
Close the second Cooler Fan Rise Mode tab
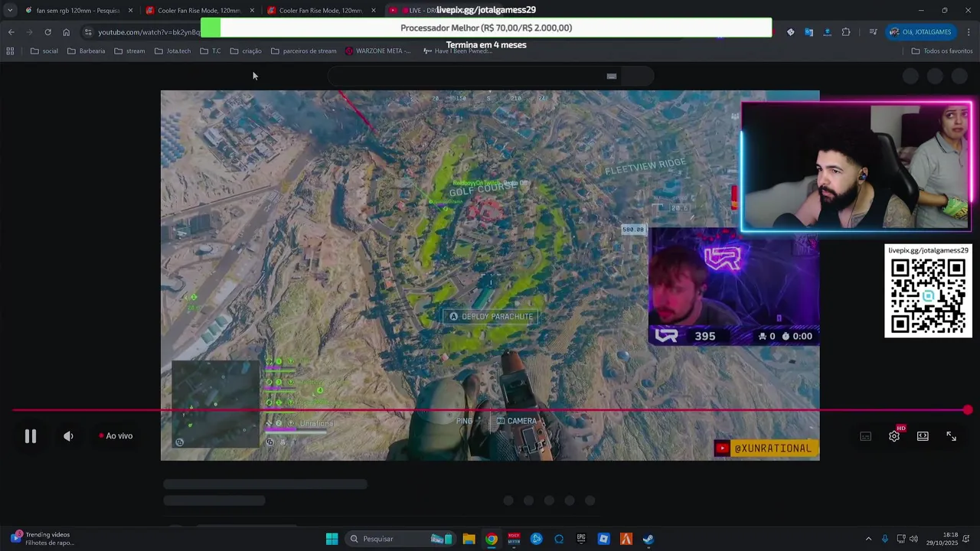pyautogui.click(x=374, y=11)
